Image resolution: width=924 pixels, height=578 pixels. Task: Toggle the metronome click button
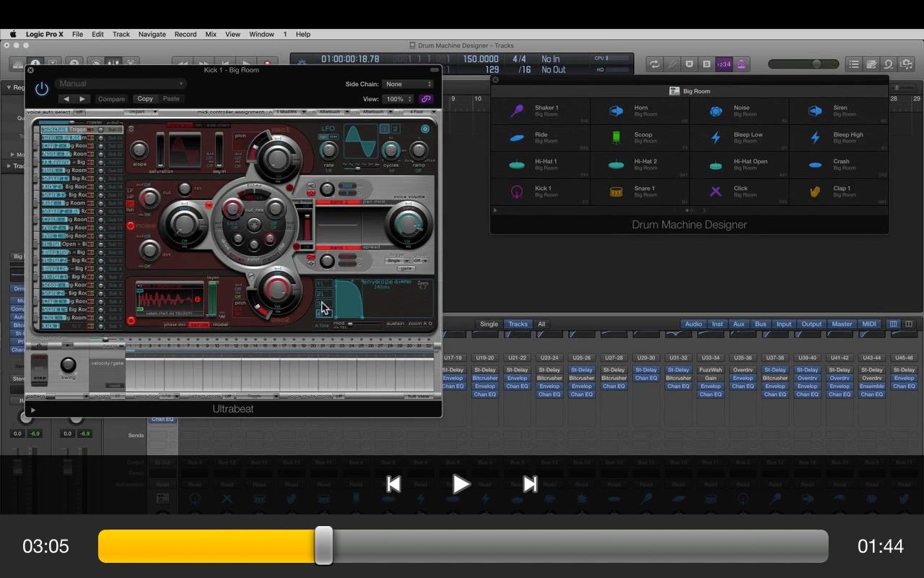click(741, 64)
